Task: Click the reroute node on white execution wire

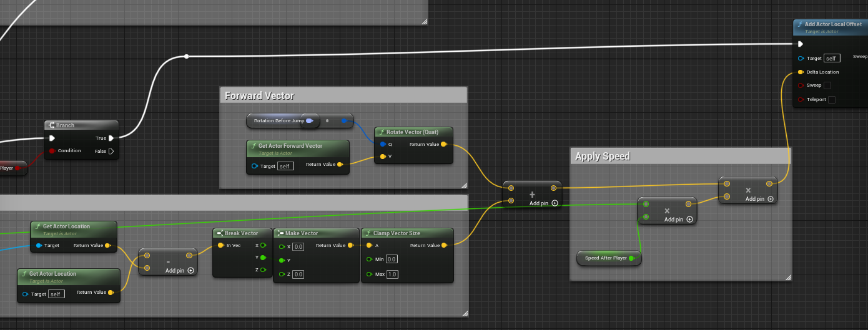Action: pyautogui.click(x=186, y=57)
